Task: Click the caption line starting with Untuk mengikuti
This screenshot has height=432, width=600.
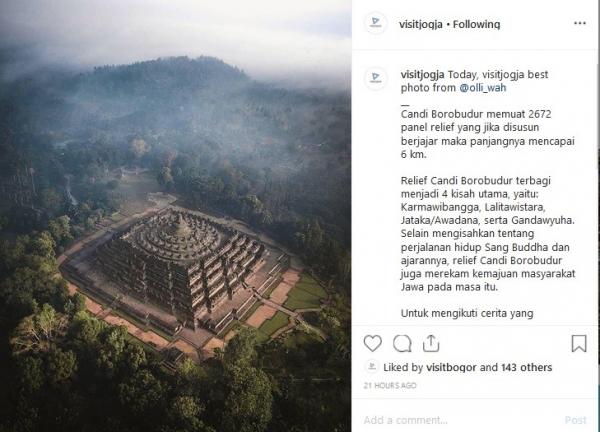Action: click(455, 313)
